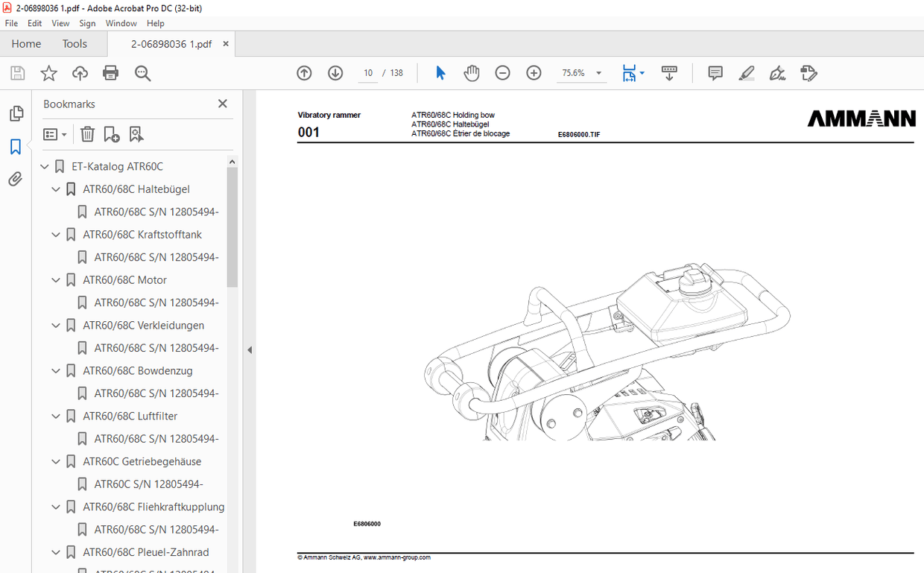Toggle the bookmarks panel icon
Viewport: 924px width, 573px height.
coord(16,147)
